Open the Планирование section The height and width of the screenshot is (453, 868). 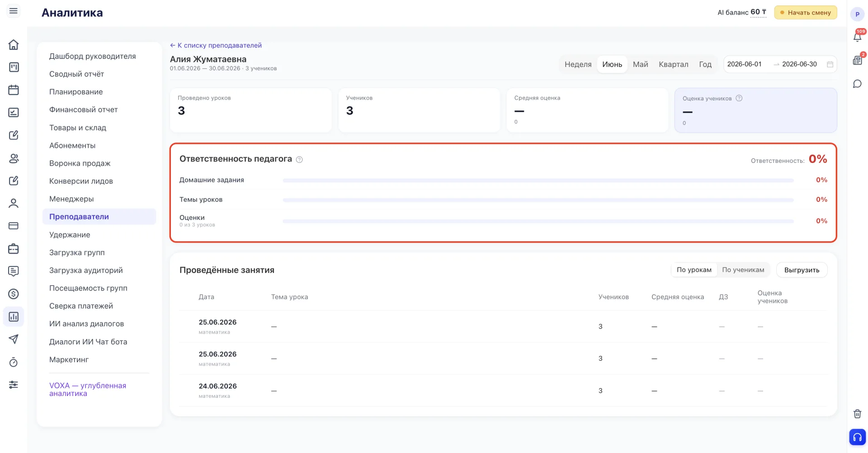point(76,92)
